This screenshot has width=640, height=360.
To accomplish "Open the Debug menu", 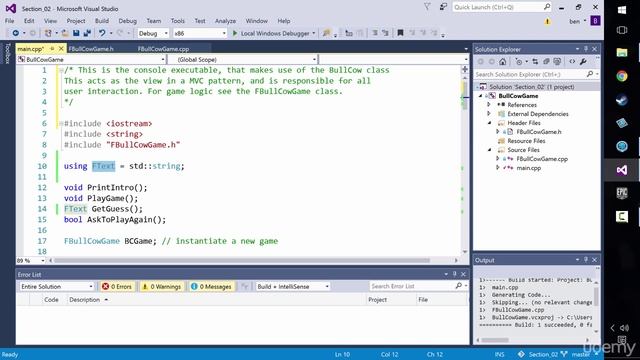I will point(127,21).
